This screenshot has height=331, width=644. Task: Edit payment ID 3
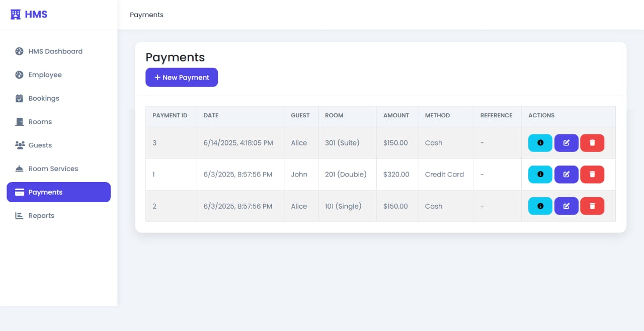[x=567, y=143]
